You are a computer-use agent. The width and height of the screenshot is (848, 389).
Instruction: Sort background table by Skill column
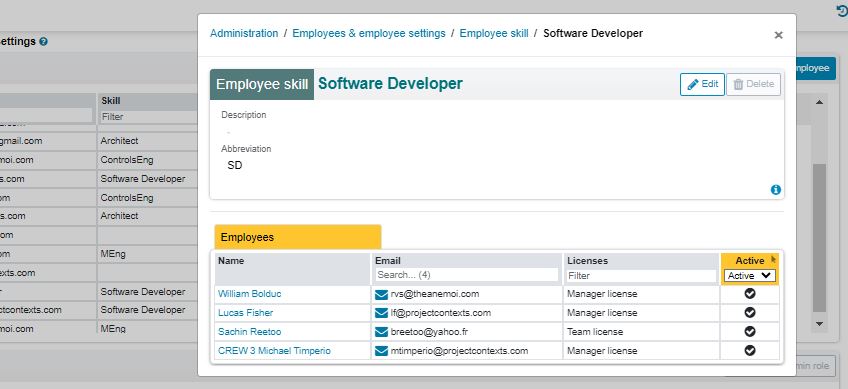pos(111,101)
